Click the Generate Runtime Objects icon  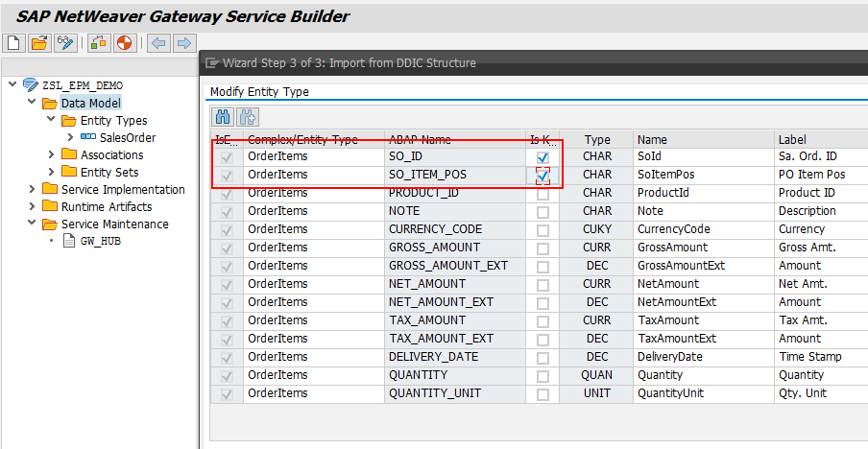pos(99,42)
